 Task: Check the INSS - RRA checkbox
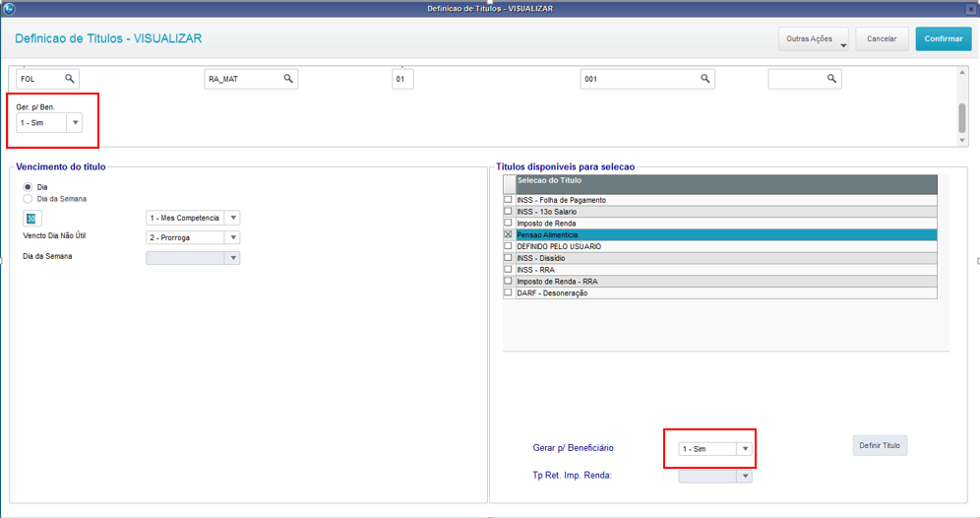click(x=508, y=269)
